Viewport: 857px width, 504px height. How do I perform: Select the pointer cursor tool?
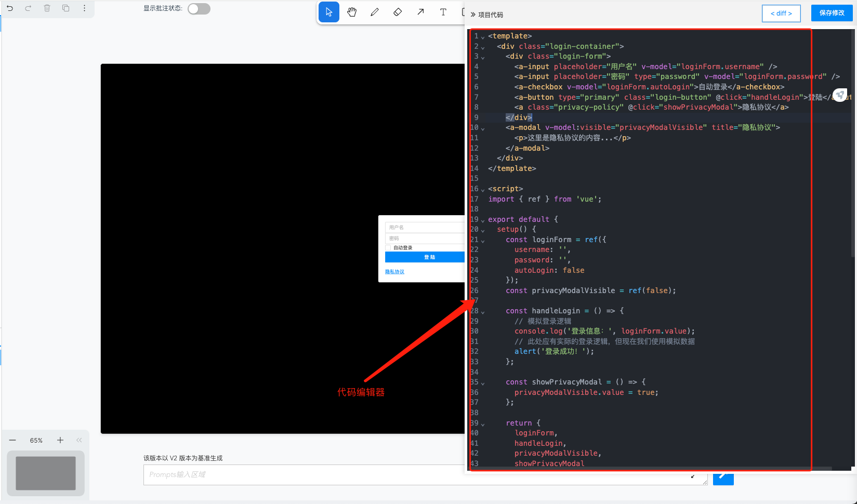click(x=328, y=12)
